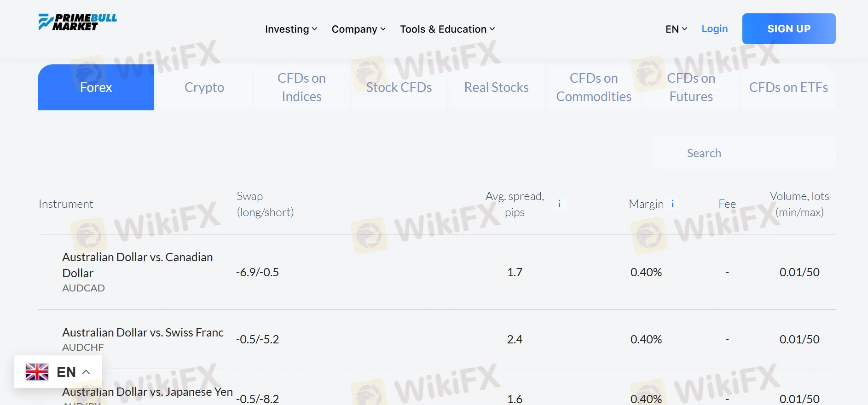This screenshot has height=405, width=868.
Task: Open the Company dropdown menu
Action: coord(358,29)
